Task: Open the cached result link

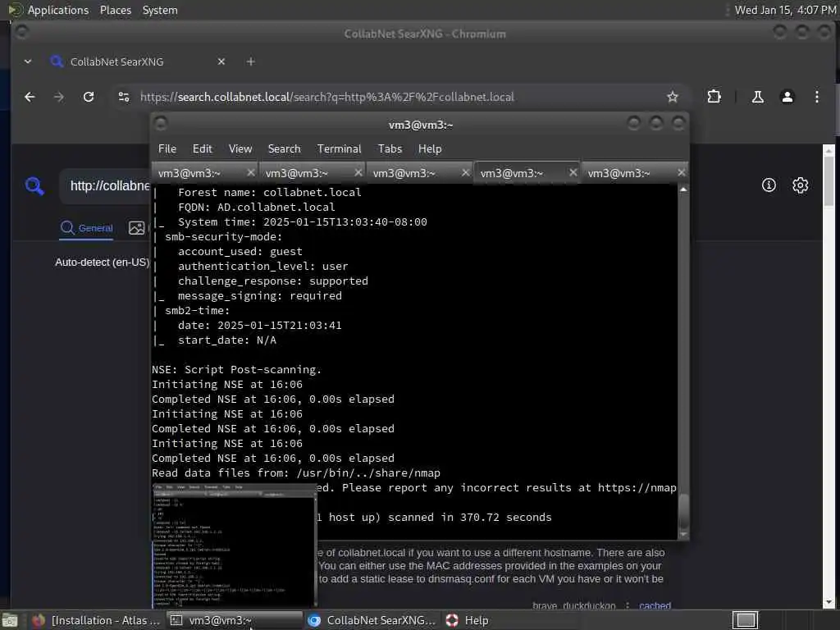Action: pyautogui.click(x=655, y=605)
